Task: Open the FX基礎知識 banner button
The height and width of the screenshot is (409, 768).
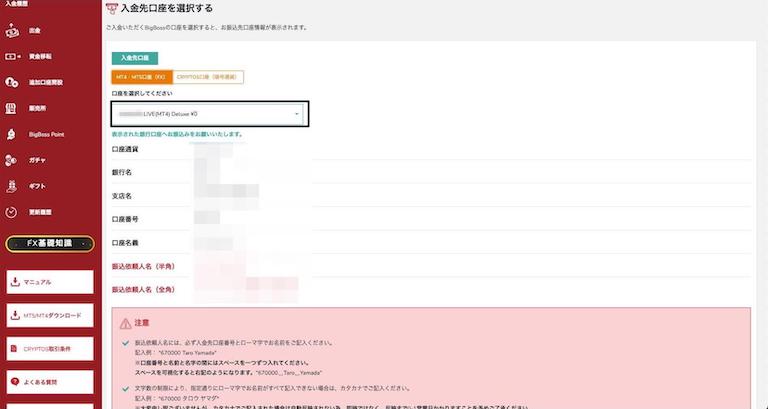Action: (x=50, y=244)
